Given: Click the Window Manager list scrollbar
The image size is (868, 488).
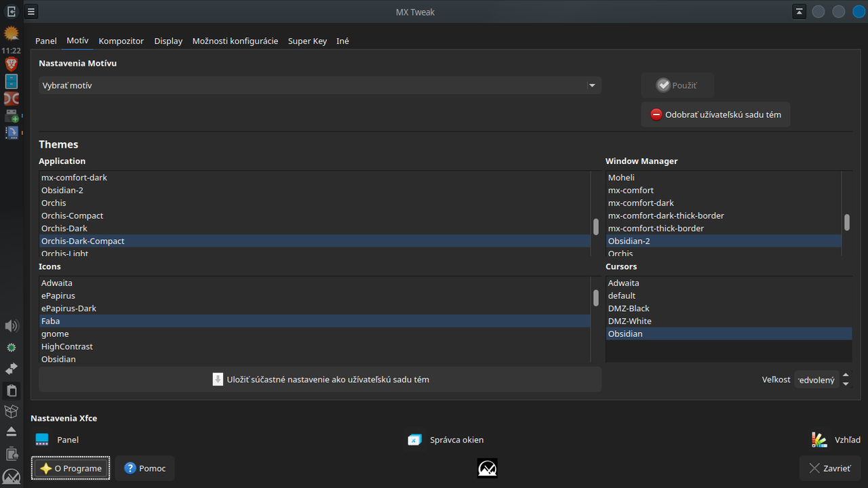Looking at the screenshot, I should [847, 222].
